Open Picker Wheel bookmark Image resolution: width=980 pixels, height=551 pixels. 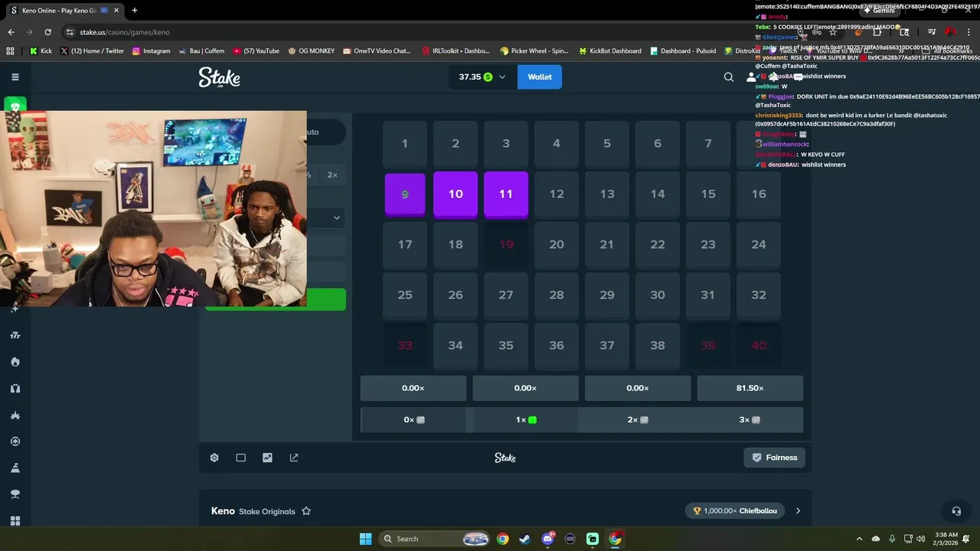[534, 51]
